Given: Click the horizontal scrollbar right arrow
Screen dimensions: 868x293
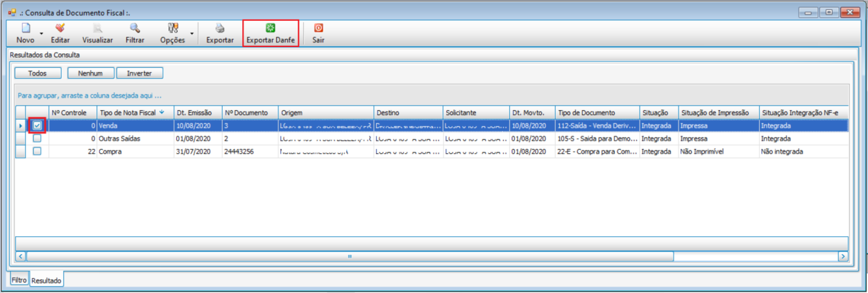Looking at the screenshot, I should [x=844, y=256].
